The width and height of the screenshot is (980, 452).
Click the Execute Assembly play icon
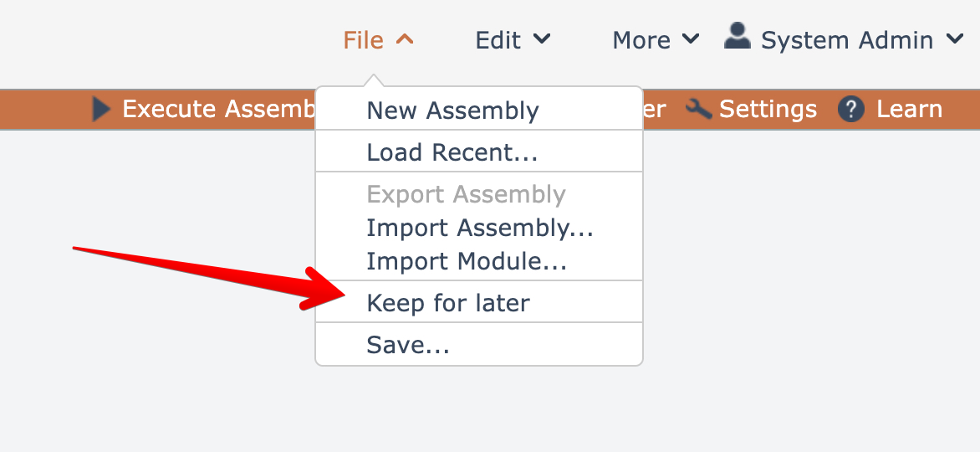click(x=102, y=110)
